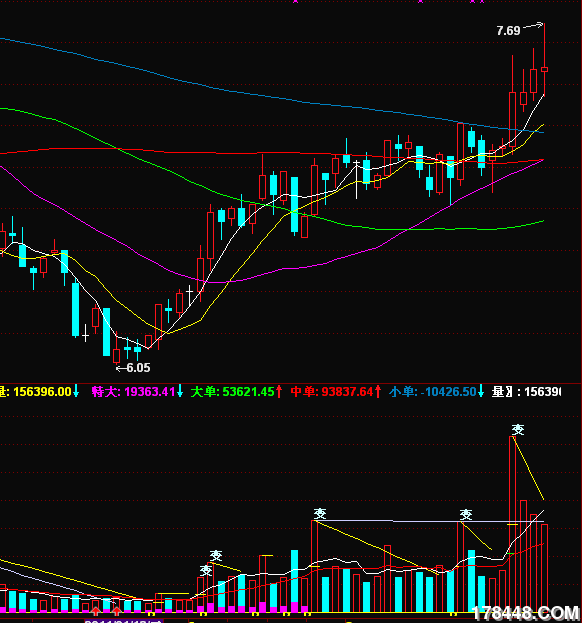
Task: Click the up arrow after 大单 value
Action: click(279, 391)
